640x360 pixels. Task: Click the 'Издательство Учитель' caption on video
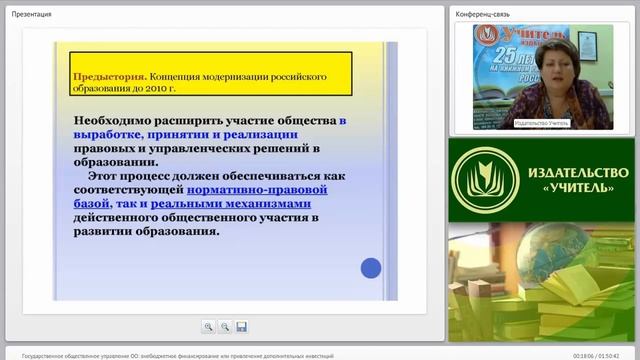point(541,123)
